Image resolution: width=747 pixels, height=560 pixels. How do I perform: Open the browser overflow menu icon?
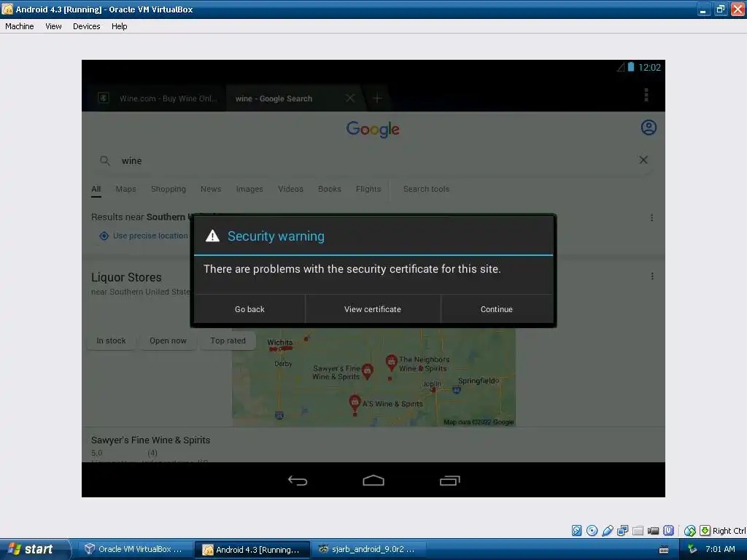(646, 95)
